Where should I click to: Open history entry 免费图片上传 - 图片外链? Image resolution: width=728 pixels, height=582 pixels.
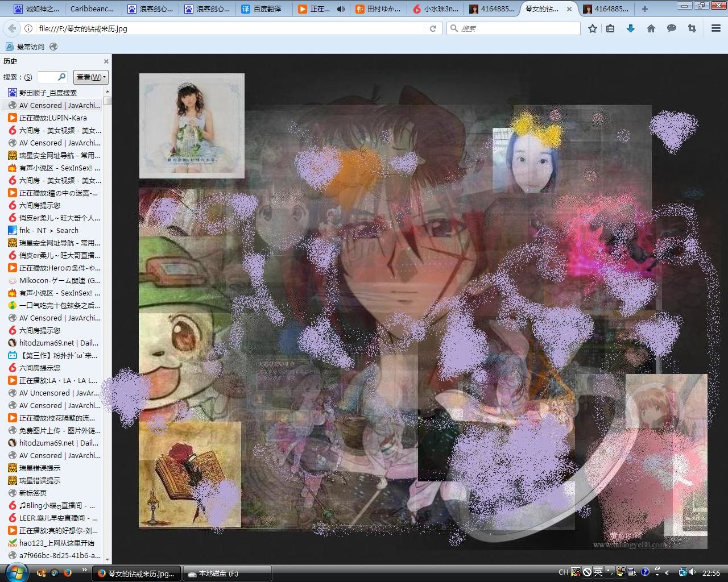tap(52, 430)
